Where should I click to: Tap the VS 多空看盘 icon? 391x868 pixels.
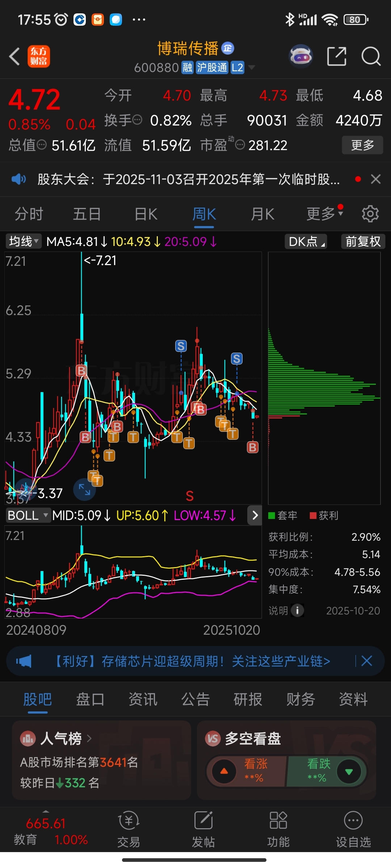(x=213, y=739)
